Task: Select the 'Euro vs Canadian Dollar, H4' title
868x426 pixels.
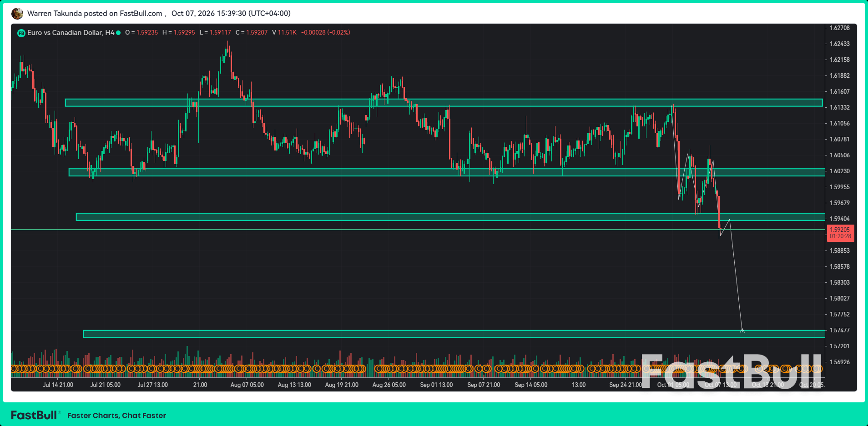Action: 71,33
